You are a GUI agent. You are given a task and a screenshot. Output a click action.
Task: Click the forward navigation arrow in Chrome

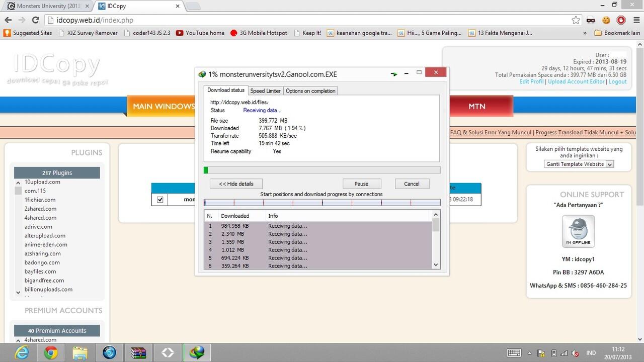pyautogui.click(x=22, y=20)
